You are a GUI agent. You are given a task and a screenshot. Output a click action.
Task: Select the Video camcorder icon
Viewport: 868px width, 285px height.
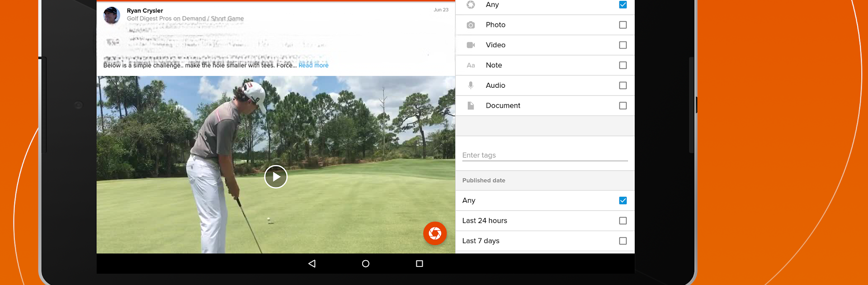pos(471,45)
